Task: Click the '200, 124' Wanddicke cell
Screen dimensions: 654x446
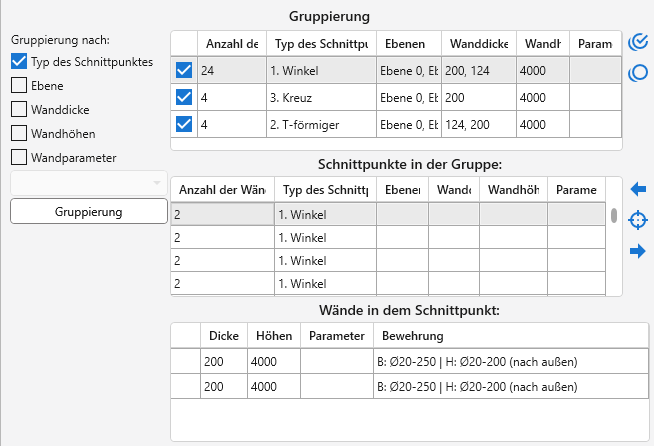Action: point(479,71)
